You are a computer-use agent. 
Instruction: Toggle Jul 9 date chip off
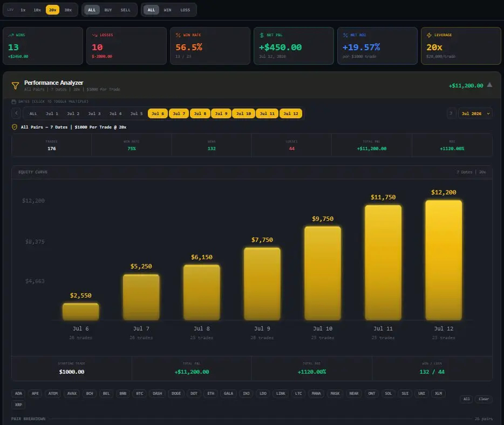point(221,113)
